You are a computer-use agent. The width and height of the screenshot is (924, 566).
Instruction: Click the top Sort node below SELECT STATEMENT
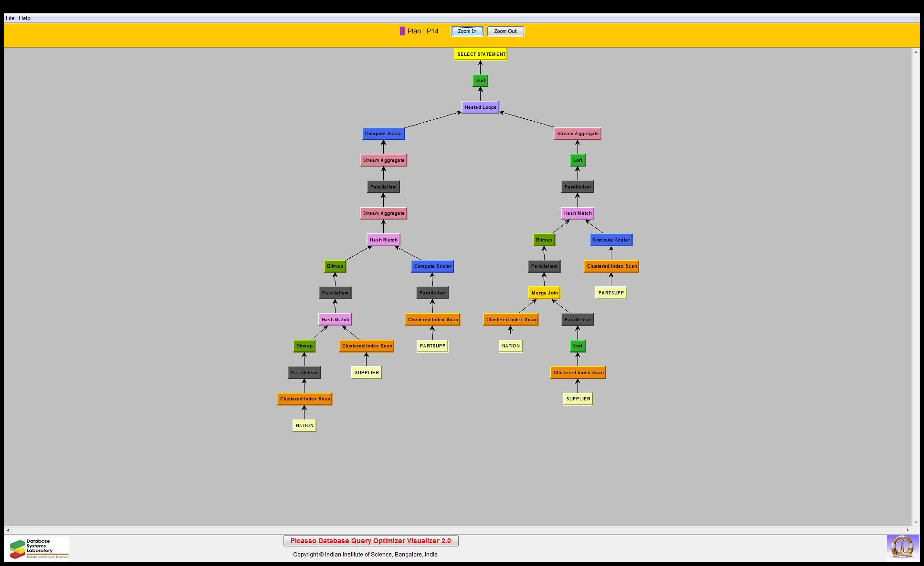click(480, 80)
